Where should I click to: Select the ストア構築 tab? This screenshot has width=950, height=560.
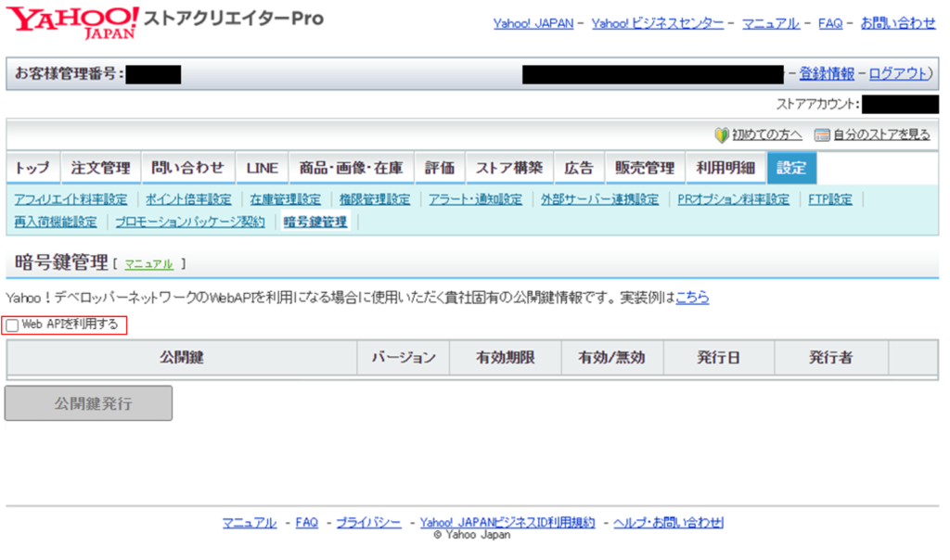(508, 168)
